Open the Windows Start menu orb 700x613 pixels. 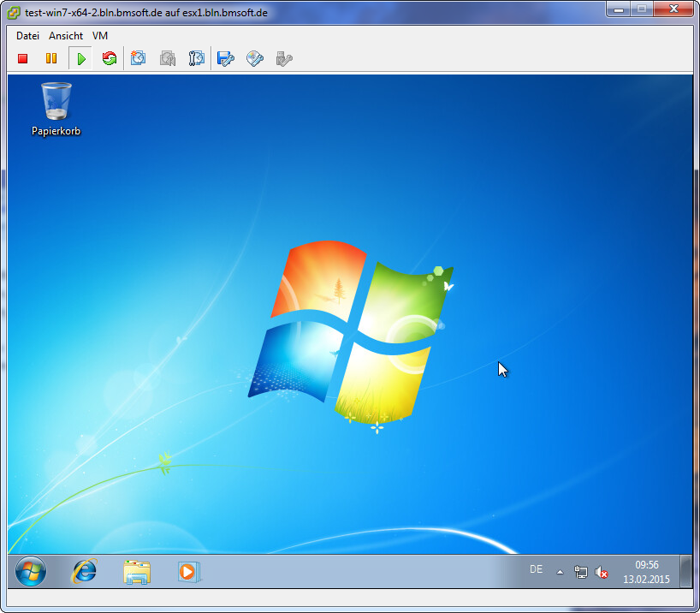point(30,571)
